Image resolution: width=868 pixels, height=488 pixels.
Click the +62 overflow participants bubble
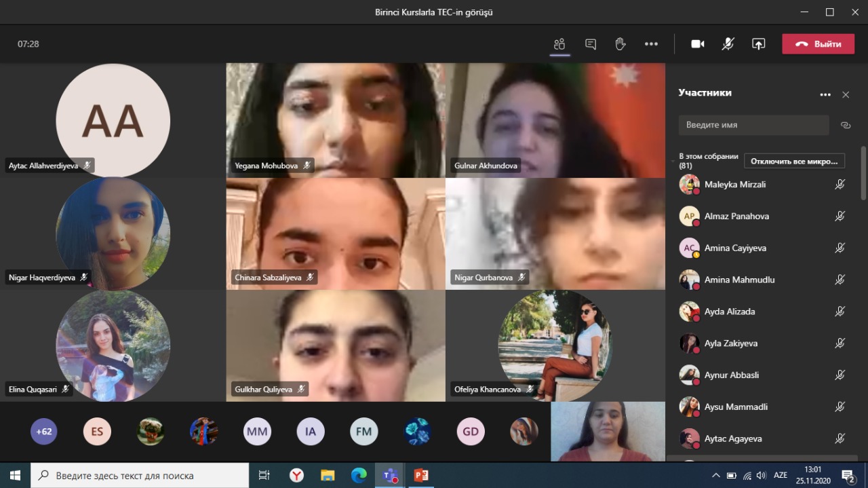pyautogui.click(x=44, y=431)
